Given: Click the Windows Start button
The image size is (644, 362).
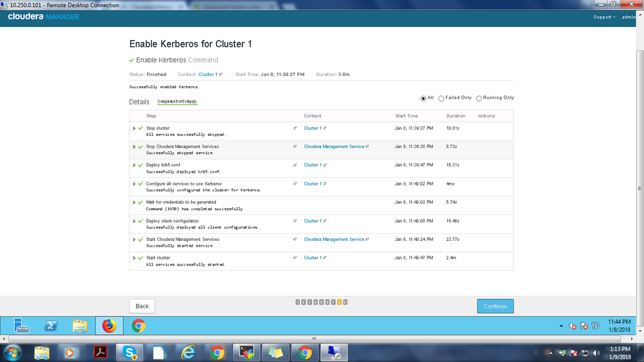Looking at the screenshot, I should point(12,352).
